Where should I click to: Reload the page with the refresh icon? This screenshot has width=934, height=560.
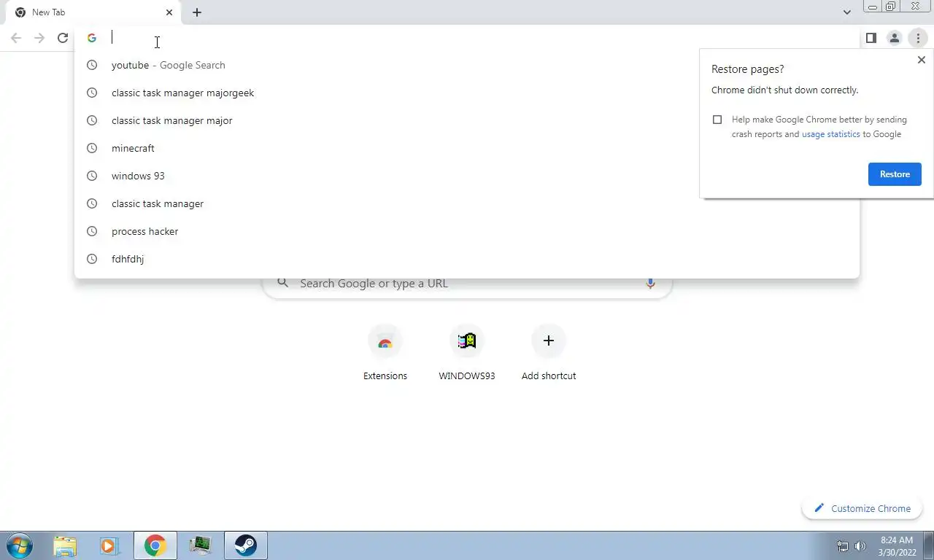pyautogui.click(x=63, y=38)
